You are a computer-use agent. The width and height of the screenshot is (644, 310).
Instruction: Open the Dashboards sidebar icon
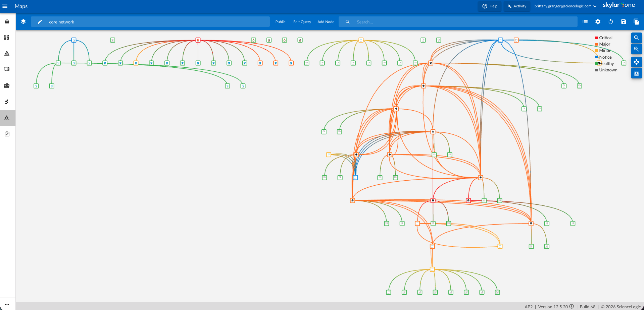(x=7, y=37)
